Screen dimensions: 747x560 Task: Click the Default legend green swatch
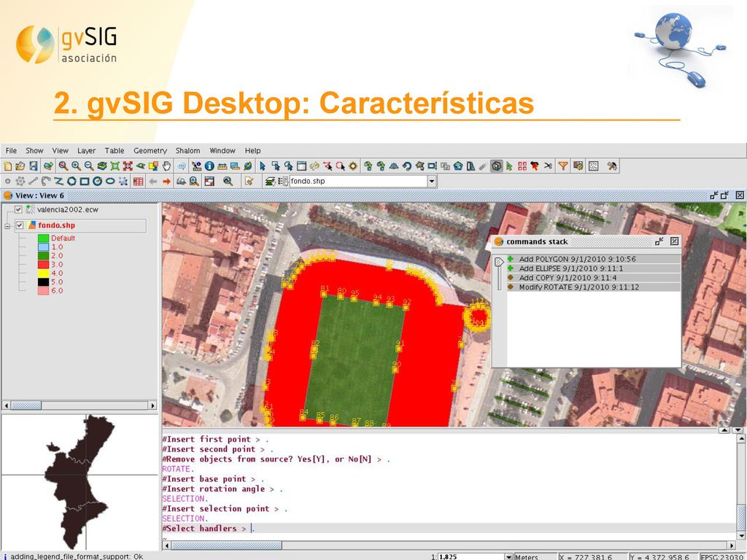(43, 238)
